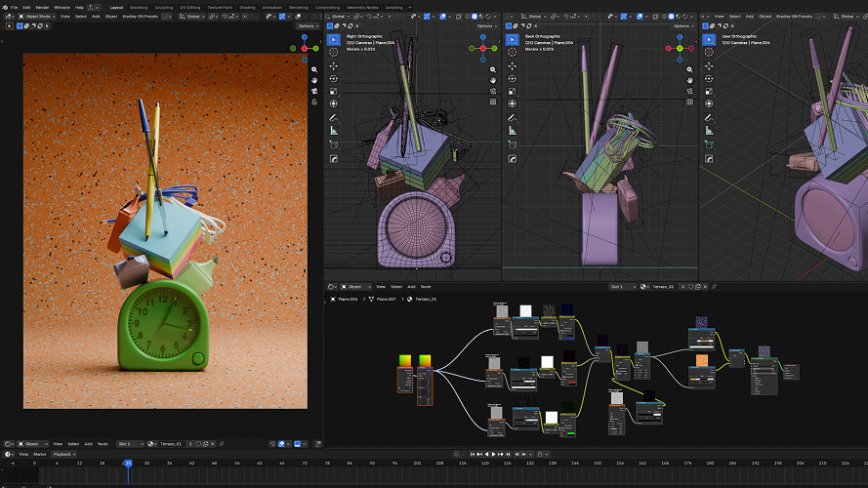This screenshot has width=868, height=488.
Task: Click the zoom magnifier icon in camera viewport
Action: 314,69
